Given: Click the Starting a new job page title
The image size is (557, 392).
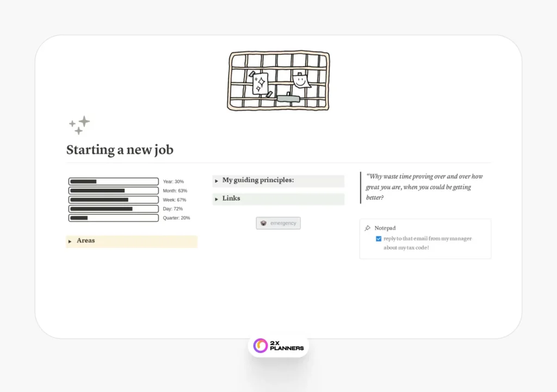Looking at the screenshot, I should pyautogui.click(x=120, y=150).
